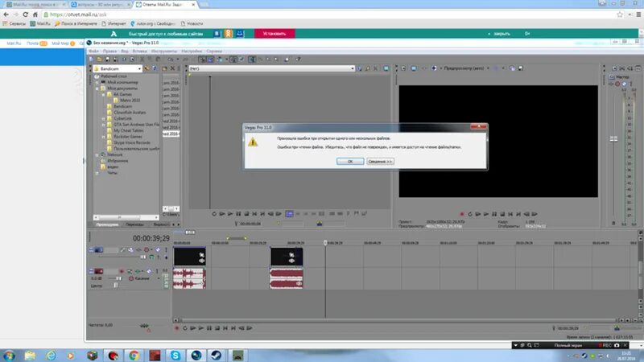
Task: Expand the GTA San Andreas User Files node
Action: (104, 125)
